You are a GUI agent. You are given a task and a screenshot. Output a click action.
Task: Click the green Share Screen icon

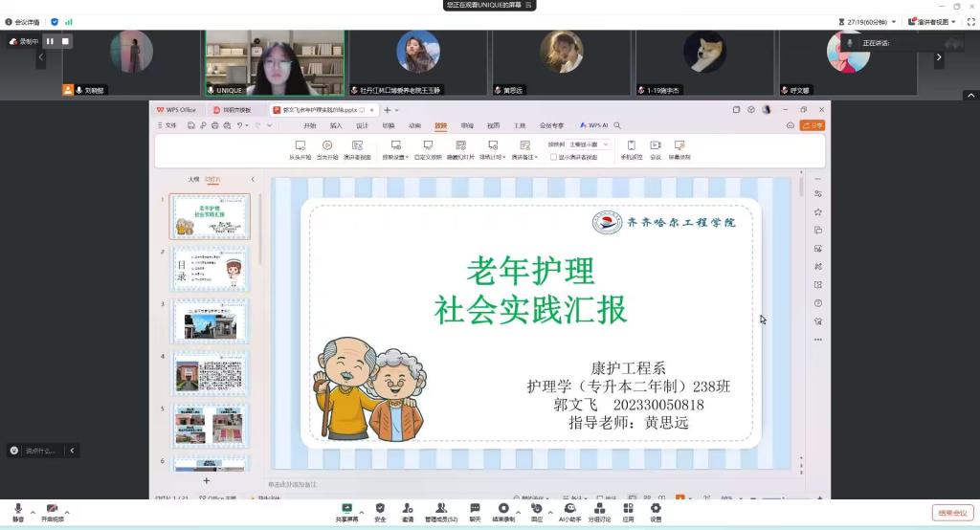click(346, 509)
